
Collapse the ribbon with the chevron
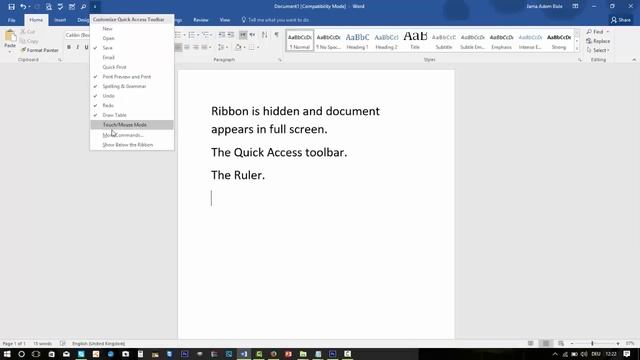click(634, 60)
